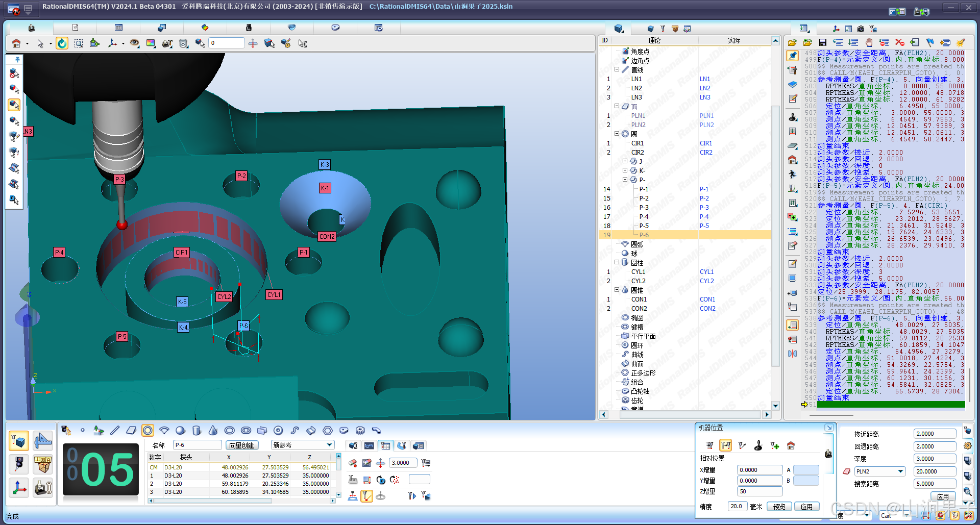Click the gear settings icon beside 回退距离

click(967, 445)
